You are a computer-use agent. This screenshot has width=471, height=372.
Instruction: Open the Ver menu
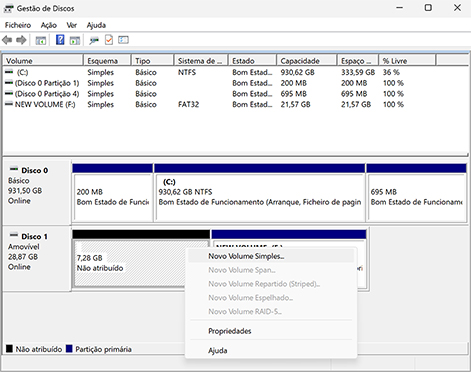point(72,25)
